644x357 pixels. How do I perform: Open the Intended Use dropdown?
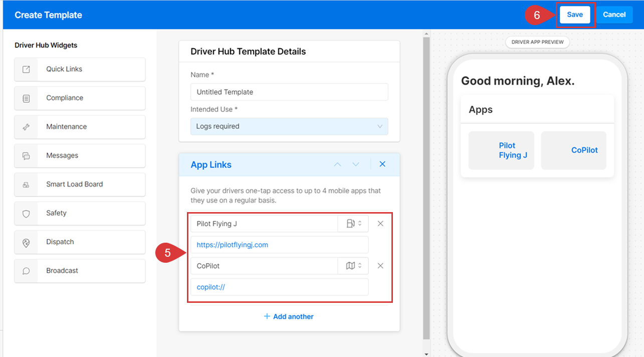289,126
